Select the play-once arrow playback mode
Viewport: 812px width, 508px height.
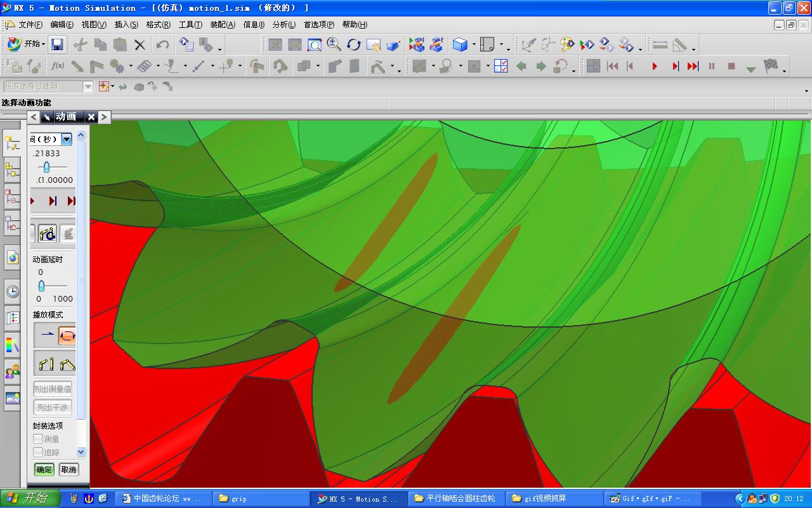click(47, 335)
